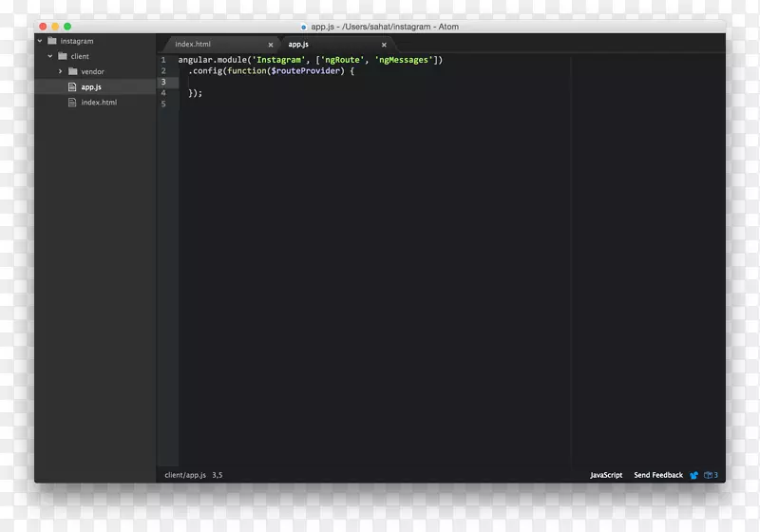Select the client folder label

point(80,56)
